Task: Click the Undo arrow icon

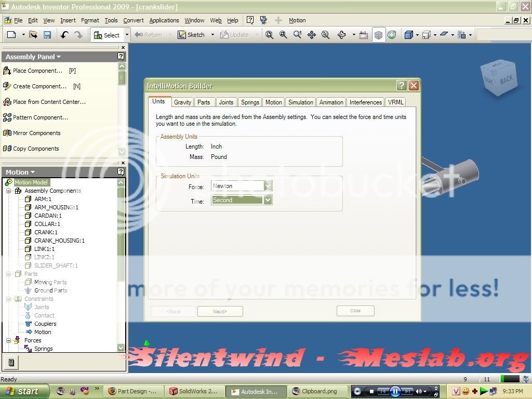Action: [64, 35]
